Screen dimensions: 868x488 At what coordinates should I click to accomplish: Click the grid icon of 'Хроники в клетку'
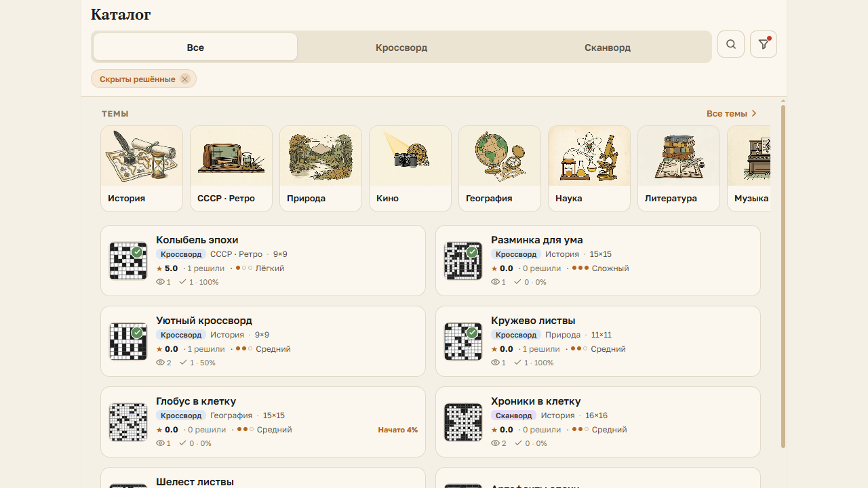(x=463, y=422)
